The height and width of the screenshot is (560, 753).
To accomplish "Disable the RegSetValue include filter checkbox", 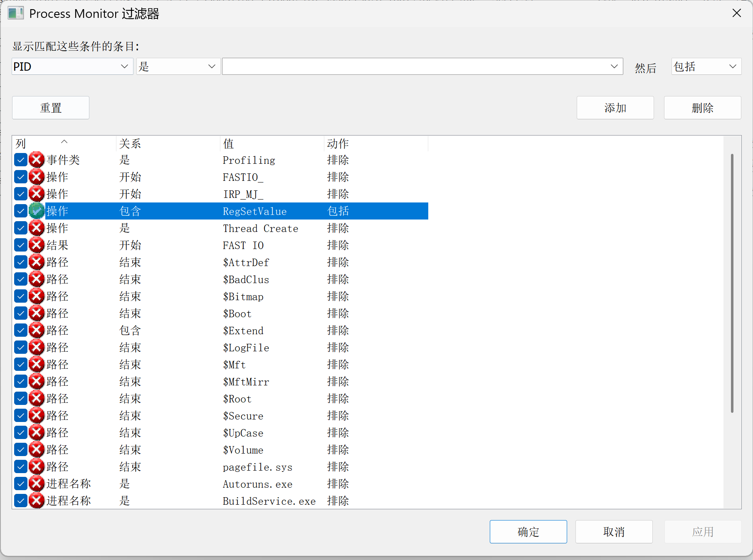I will click(x=21, y=211).
